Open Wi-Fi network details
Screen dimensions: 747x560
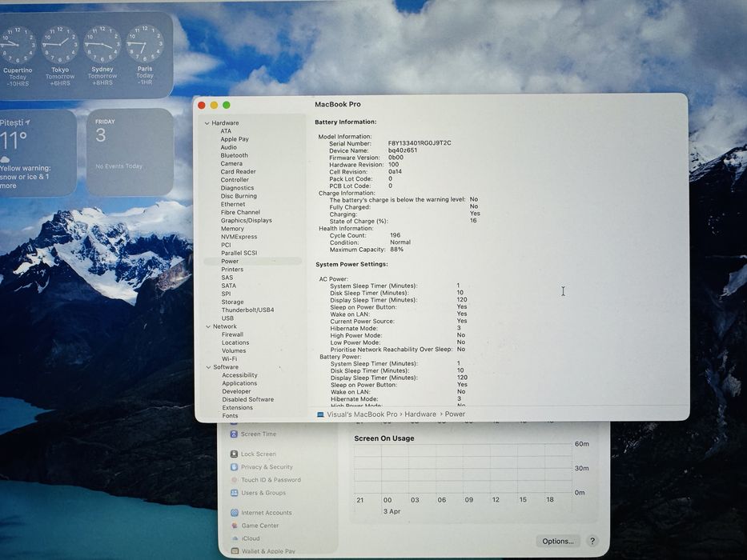click(x=229, y=359)
